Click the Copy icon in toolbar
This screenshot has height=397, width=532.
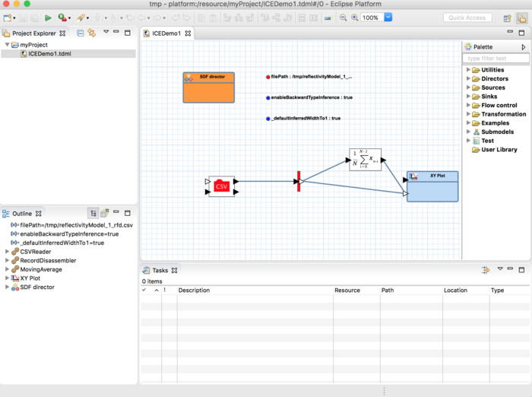coord(201,17)
